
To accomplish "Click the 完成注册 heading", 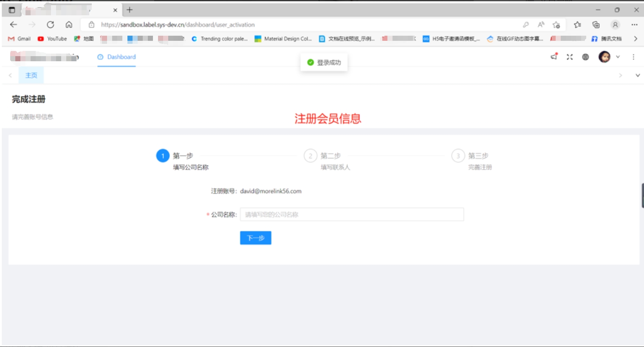I will pos(28,99).
